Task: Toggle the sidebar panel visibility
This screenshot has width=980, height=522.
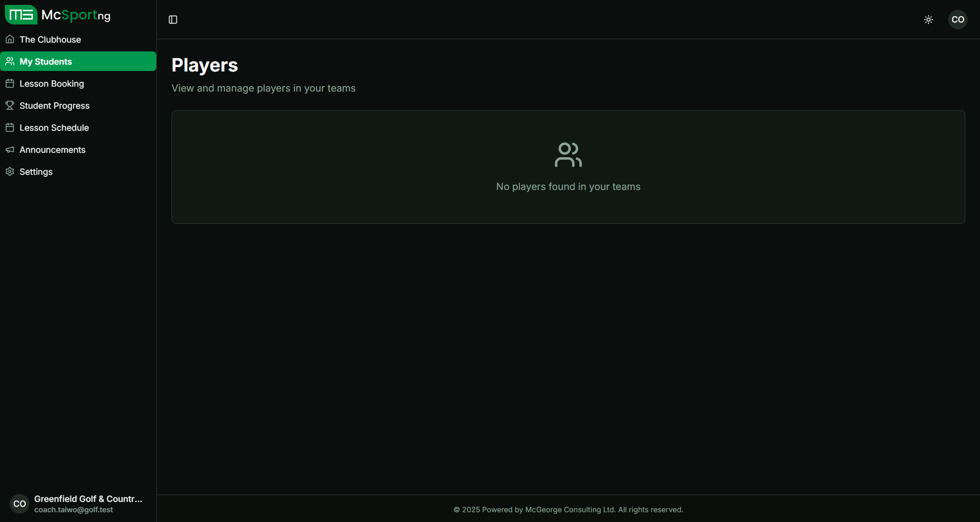Action: click(x=173, y=20)
